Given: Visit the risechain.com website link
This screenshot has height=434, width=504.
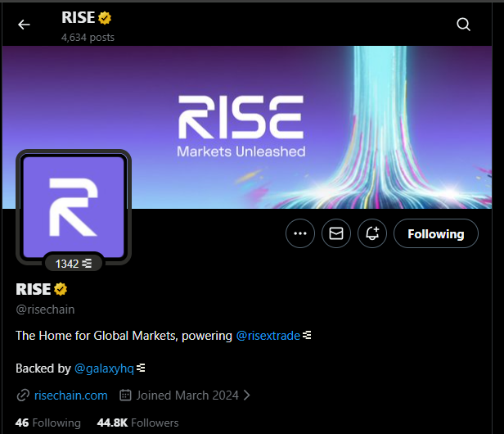Looking at the screenshot, I should pos(71,396).
